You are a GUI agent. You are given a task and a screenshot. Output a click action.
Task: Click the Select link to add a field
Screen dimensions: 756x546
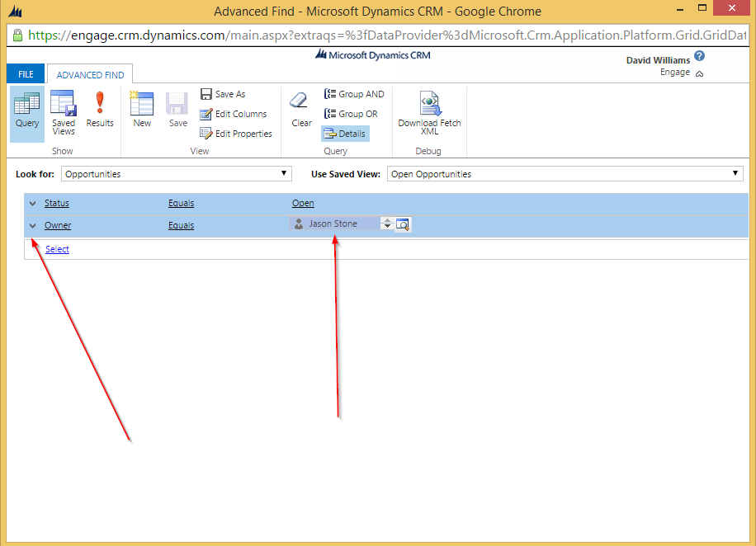(57, 249)
